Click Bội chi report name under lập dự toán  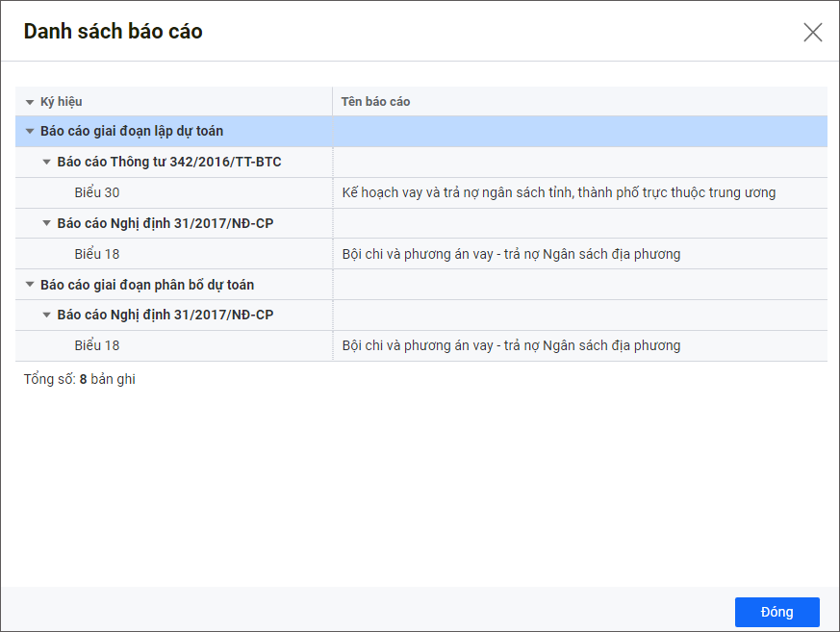pos(511,254)
